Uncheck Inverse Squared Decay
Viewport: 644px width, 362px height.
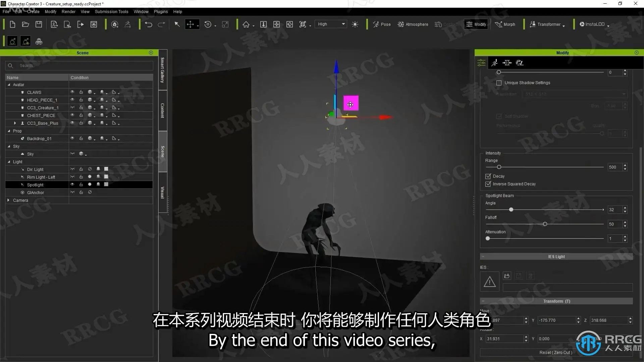point(488,184)
